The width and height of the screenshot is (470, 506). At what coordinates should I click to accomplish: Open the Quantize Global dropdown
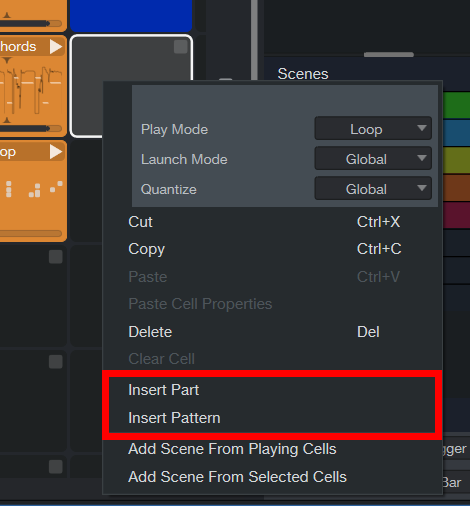[x=373, y=189]
